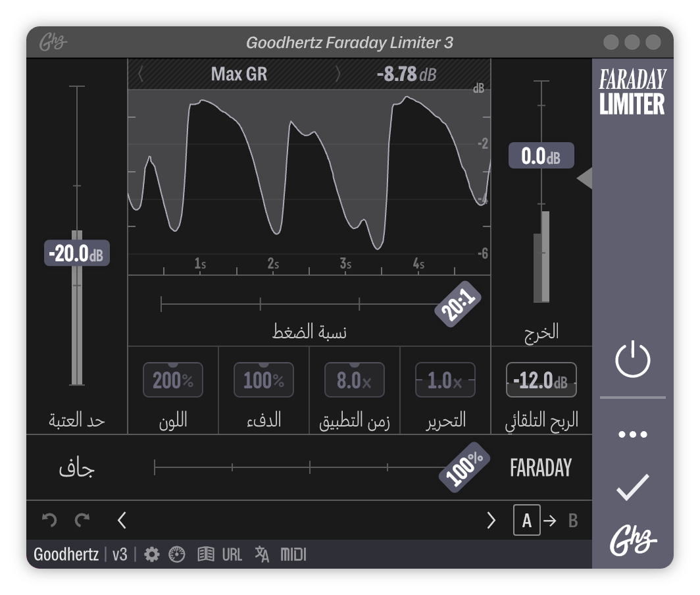
Task: Click the Ghz logo at sidebar bottom
Action: pyautogui.click(x=633, y=540)
